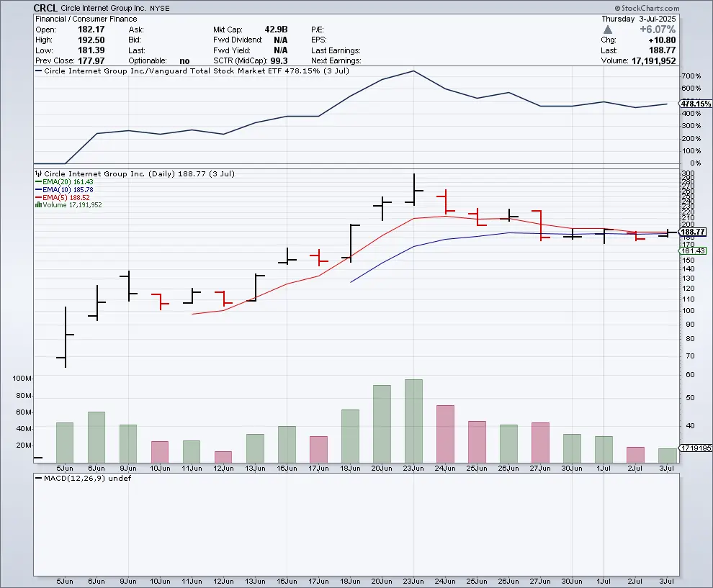The image size is (713, 588).
Task: Click the 24Jun red volume bar
Action: coord(445,433)
